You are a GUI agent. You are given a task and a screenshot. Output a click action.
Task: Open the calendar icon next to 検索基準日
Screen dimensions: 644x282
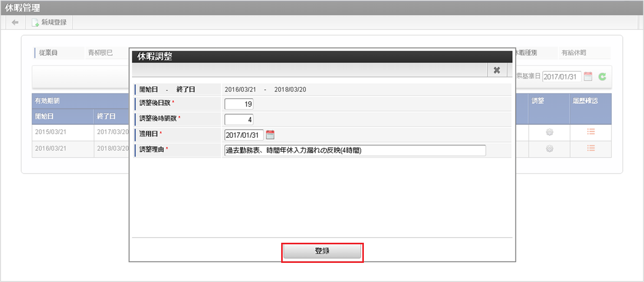588,76
